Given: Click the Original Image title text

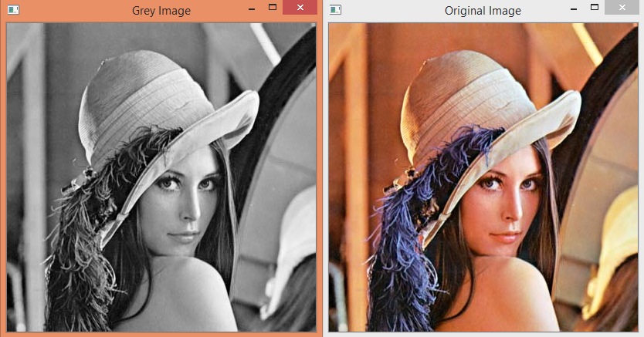Looking at the screenshot, I should tap(483, 11).
